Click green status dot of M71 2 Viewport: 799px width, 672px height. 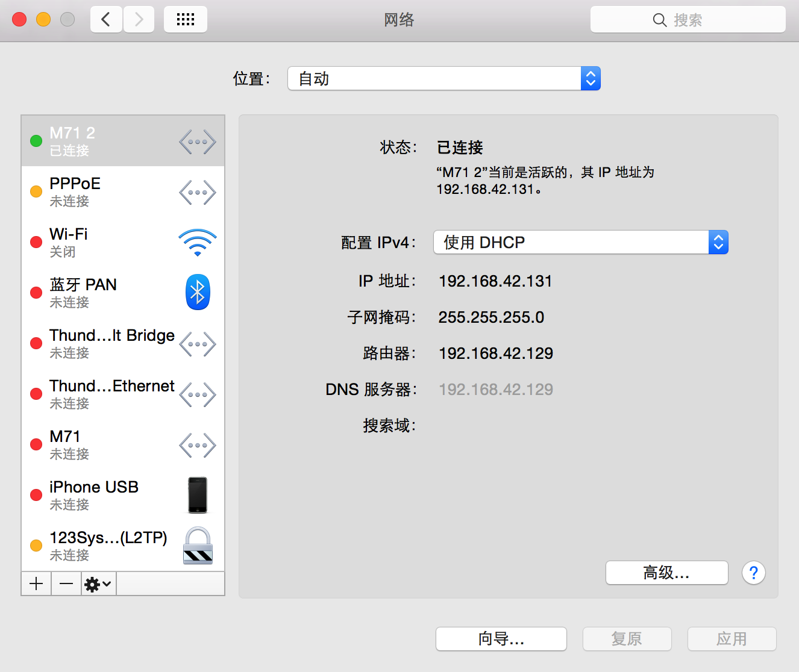(x=36, y=141)
